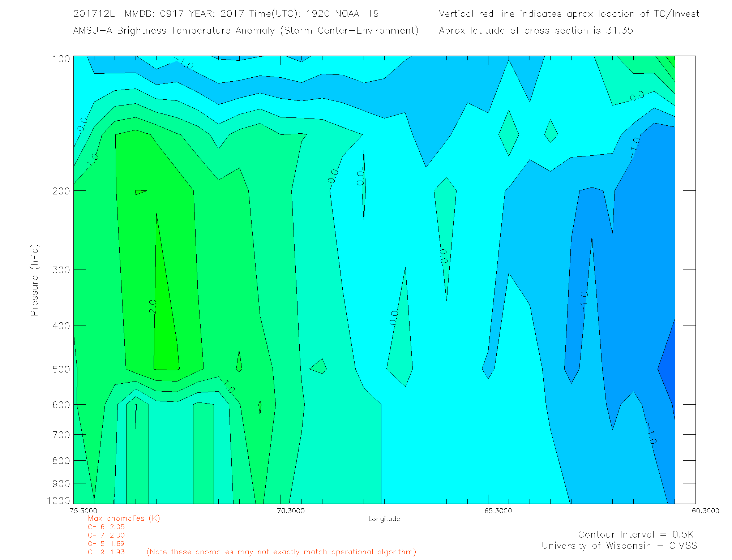Viewport: 732px width, 560px height.
Task: Click longitude label 60.3000
Action: tap(705, 511)
